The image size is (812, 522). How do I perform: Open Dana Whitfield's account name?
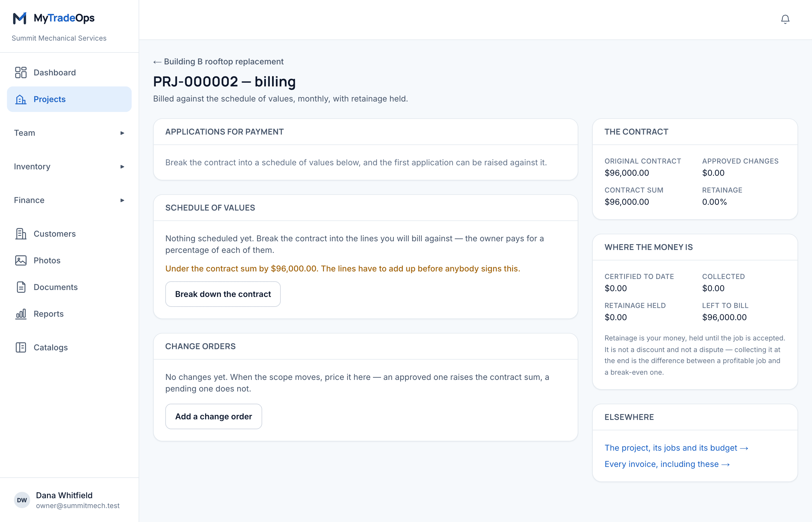coord(64,496)
